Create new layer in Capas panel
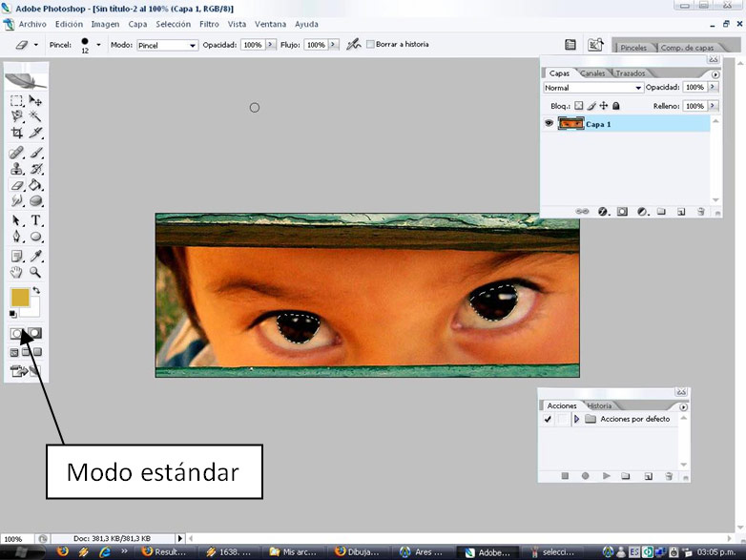This screenshot has height=560, width=746. click(x=681, y=212)
